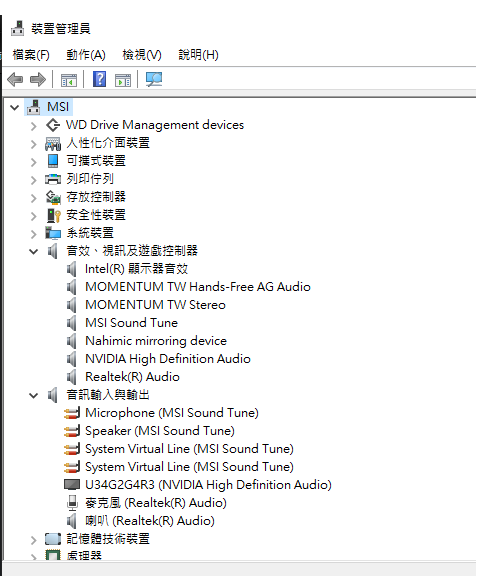Select the 記憶體技術裝置 label
The width and height of the screenshot is (480, 576).
click(x=108, y=539)
